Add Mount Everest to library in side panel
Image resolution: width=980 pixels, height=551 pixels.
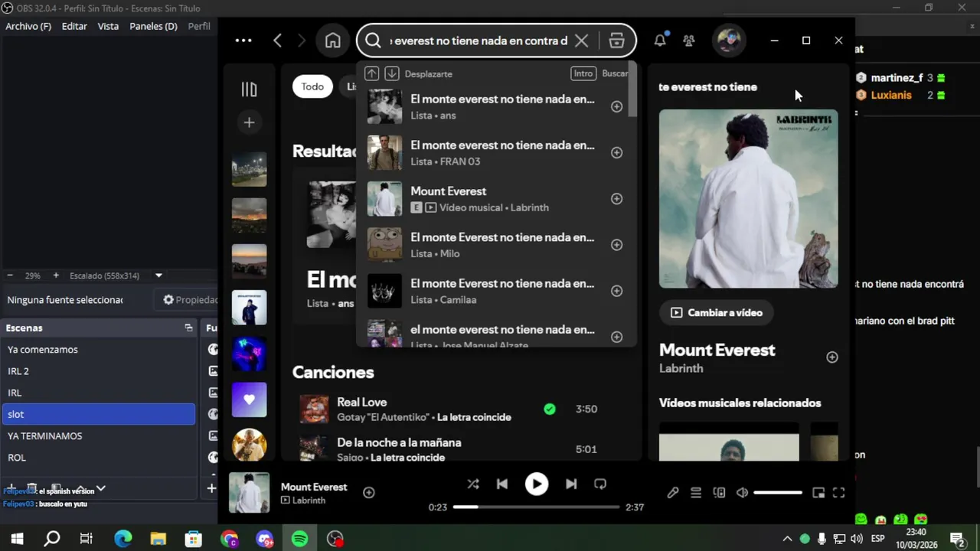pos(832,357)
